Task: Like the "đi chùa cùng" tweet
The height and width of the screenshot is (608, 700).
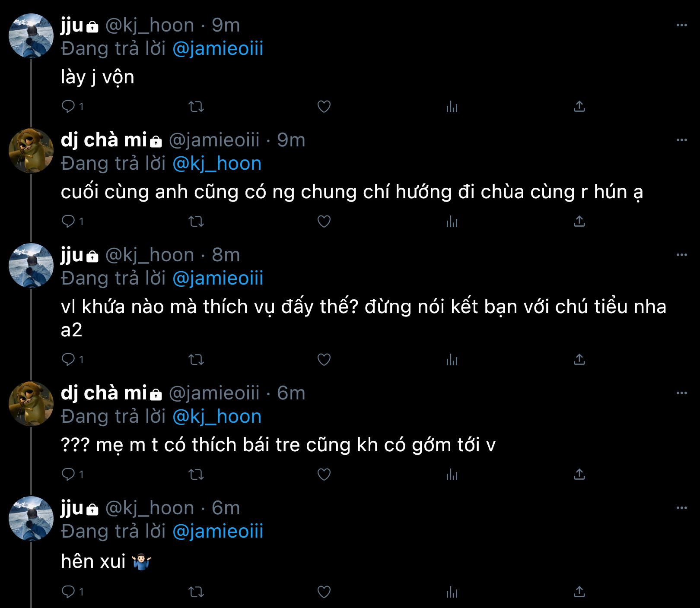Action: coord(324,222)
